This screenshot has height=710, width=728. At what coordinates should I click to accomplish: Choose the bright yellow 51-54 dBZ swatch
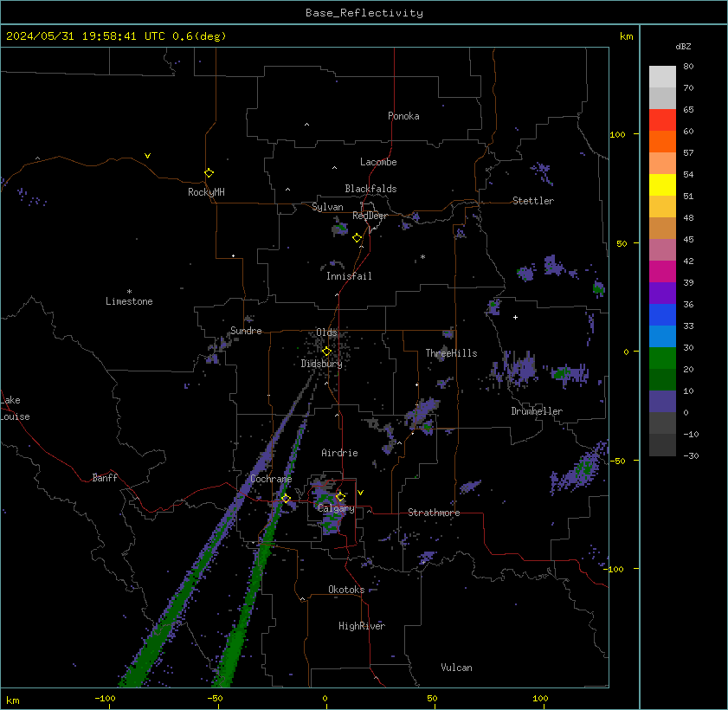(x=662, y=184)
